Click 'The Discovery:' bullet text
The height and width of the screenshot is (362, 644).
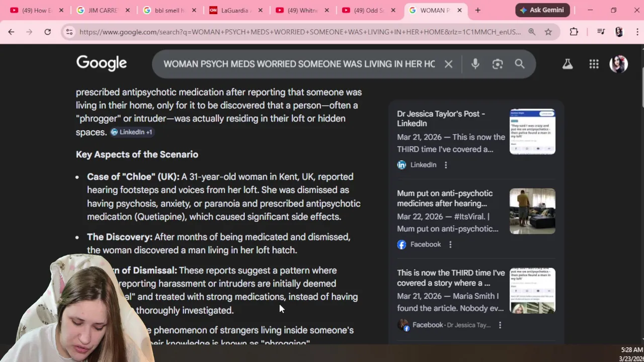coord(120,237)
